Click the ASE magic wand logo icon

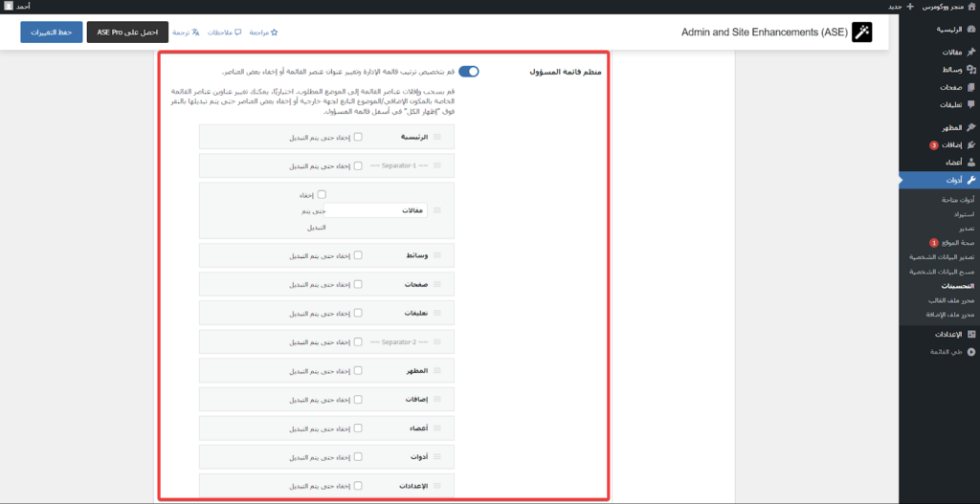pyautogui.click(x=862, y=33)
